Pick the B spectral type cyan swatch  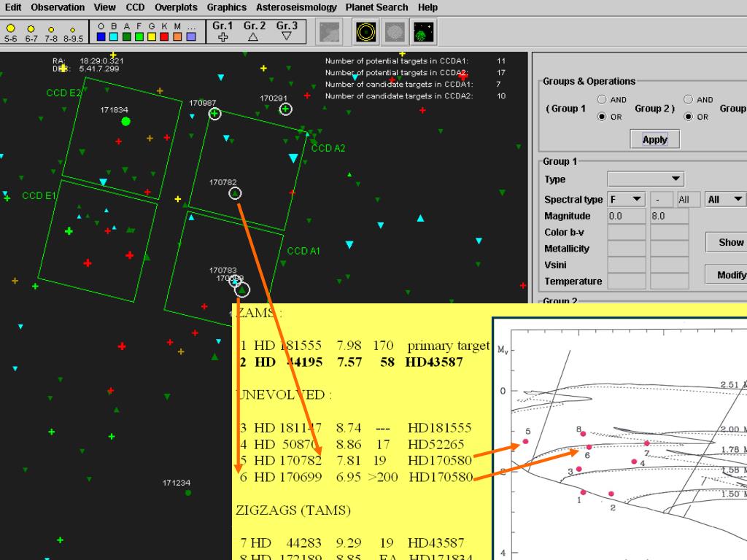[114, 36]
